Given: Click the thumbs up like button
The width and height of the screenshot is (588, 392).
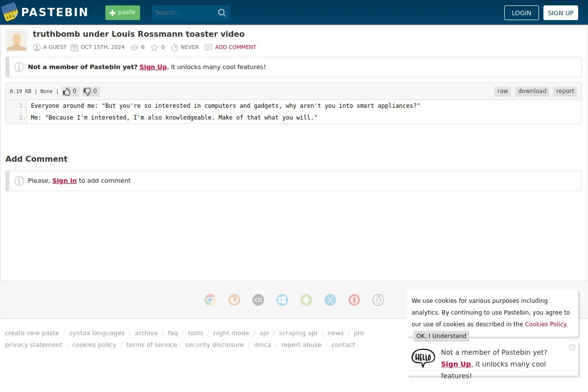Looking at the screenshot, I should point(71,91).
